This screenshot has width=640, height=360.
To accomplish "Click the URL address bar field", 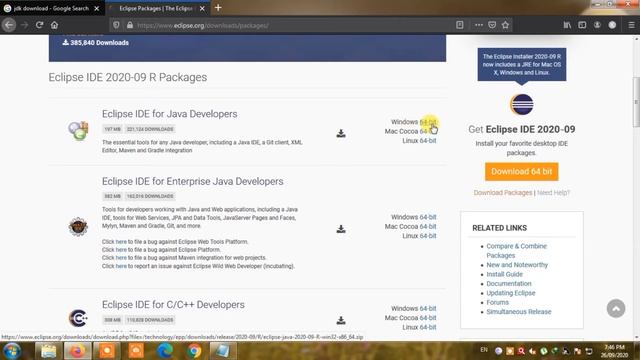I will coord(286,25).
